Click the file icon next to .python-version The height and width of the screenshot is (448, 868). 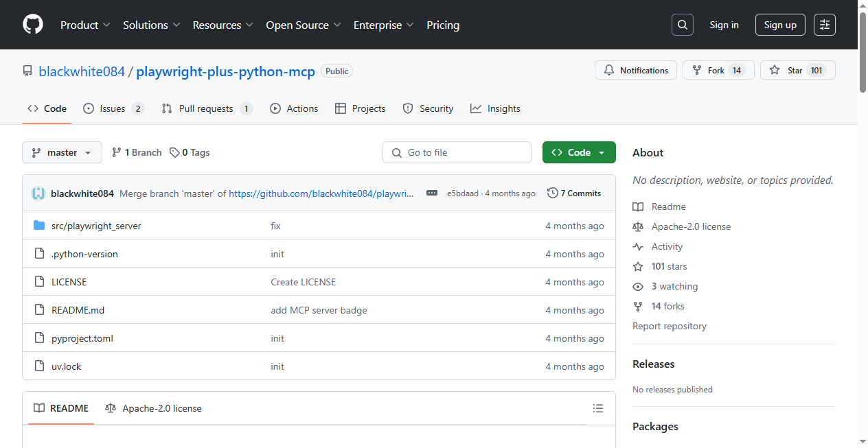[39, 254]
